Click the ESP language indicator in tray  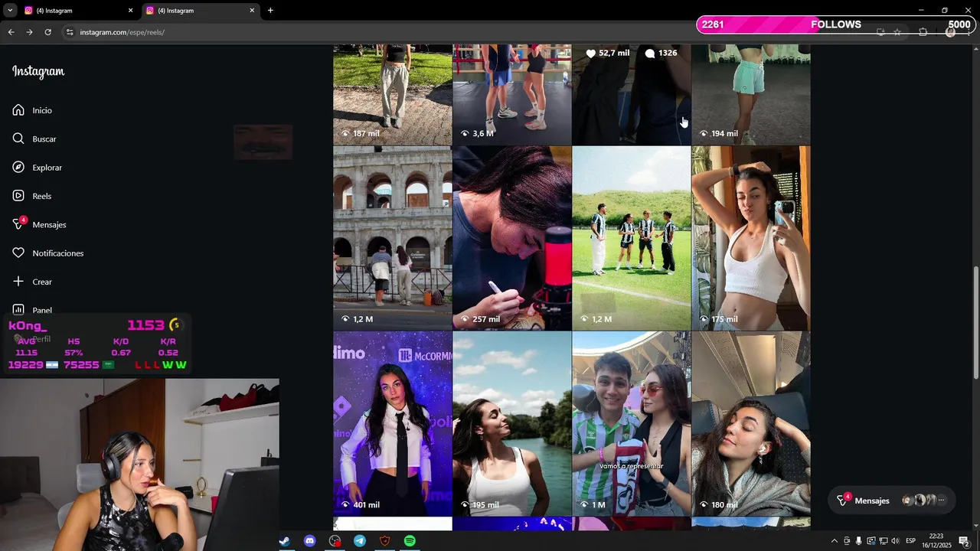point(911,541)
